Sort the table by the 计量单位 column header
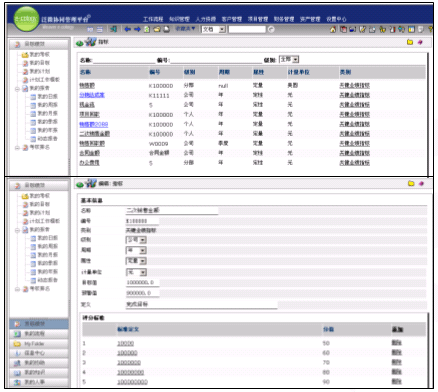The image size is (438, 392). tap(298, 72)
